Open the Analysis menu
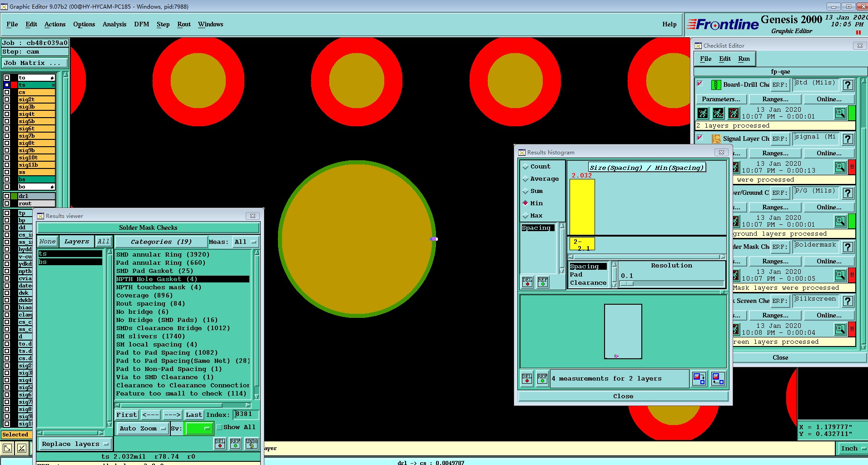 coord(114,24)
